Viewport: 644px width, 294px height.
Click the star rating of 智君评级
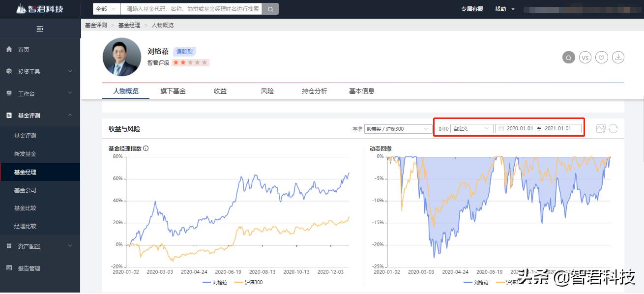click(x=190, y=62)
